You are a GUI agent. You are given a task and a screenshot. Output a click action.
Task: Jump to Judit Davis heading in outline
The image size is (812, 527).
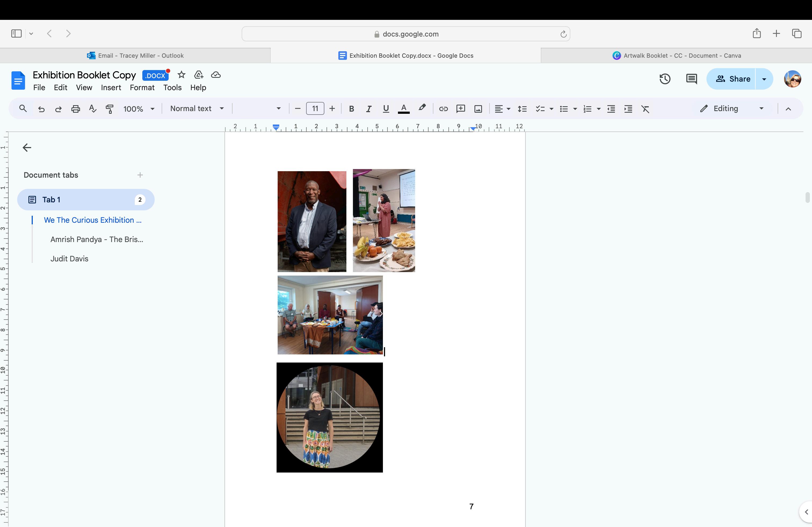coord(69,258)
